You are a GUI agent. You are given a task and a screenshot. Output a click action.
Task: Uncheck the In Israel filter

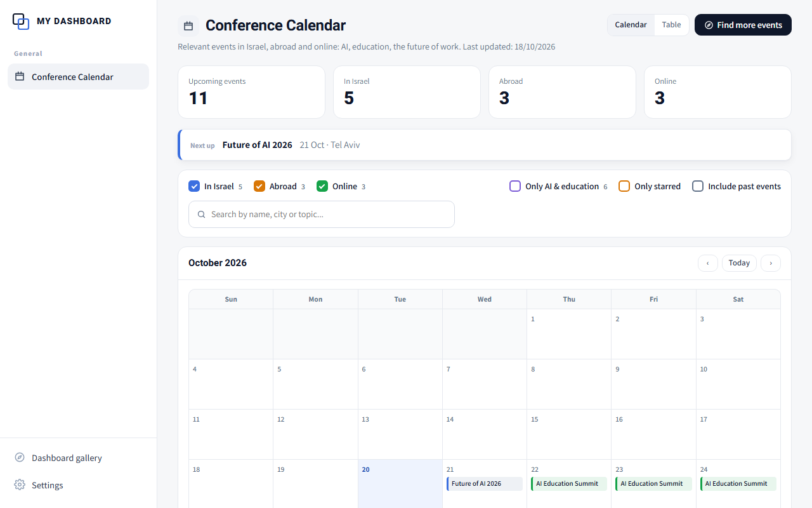pos(194,186)
